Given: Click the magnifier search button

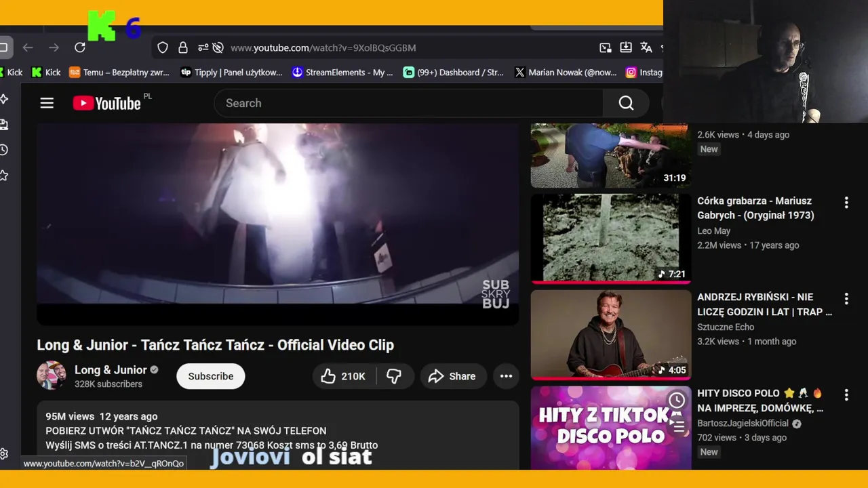Looking at the screenshot, I should click(626, 103).
